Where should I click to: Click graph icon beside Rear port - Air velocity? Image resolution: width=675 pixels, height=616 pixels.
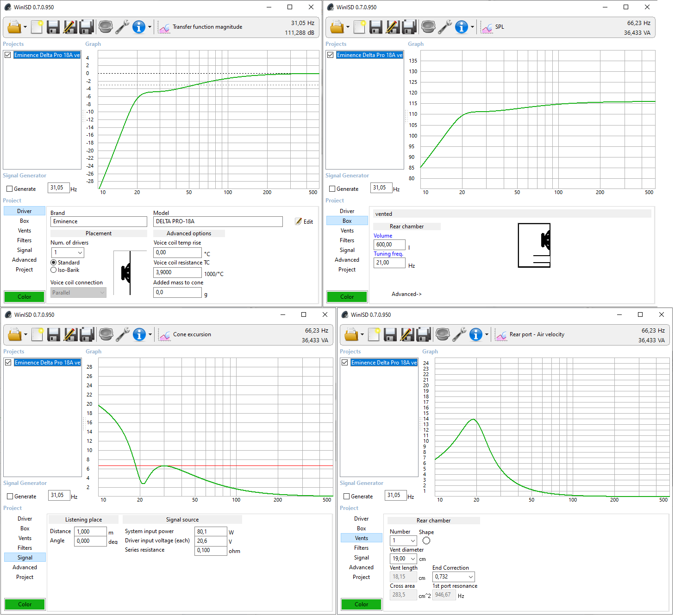[501, 335]
